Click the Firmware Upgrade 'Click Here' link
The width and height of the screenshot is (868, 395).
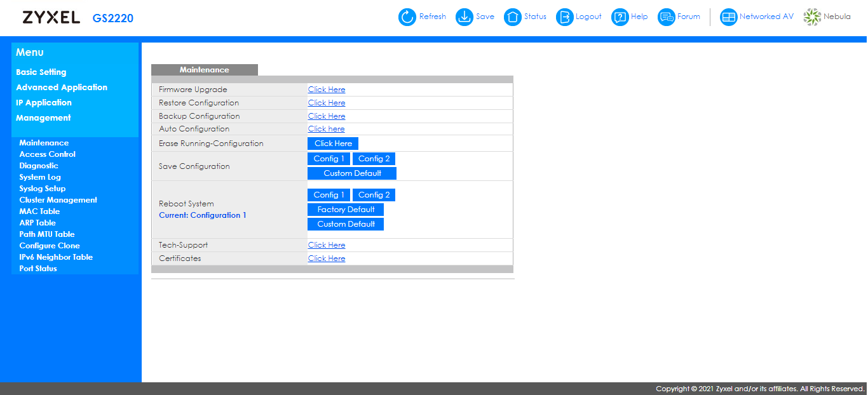click(x=327, y=90)
